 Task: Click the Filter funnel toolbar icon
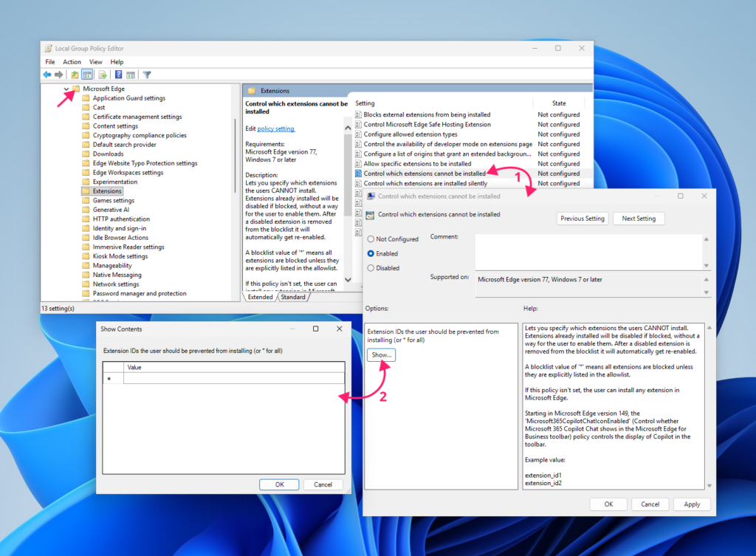point(147,75)
